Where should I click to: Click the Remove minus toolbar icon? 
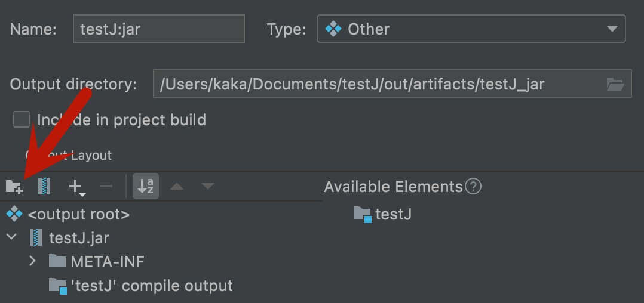(106, 187)
